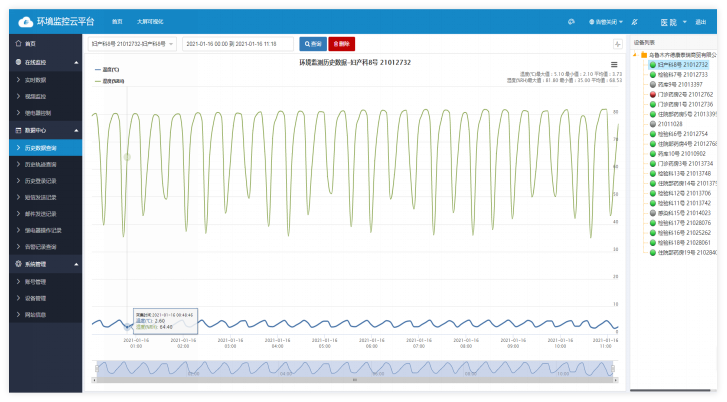The image size is (727, 402).
Task: Click the navigator scrollbar right arrow
Action: click(x=616, y=380)
